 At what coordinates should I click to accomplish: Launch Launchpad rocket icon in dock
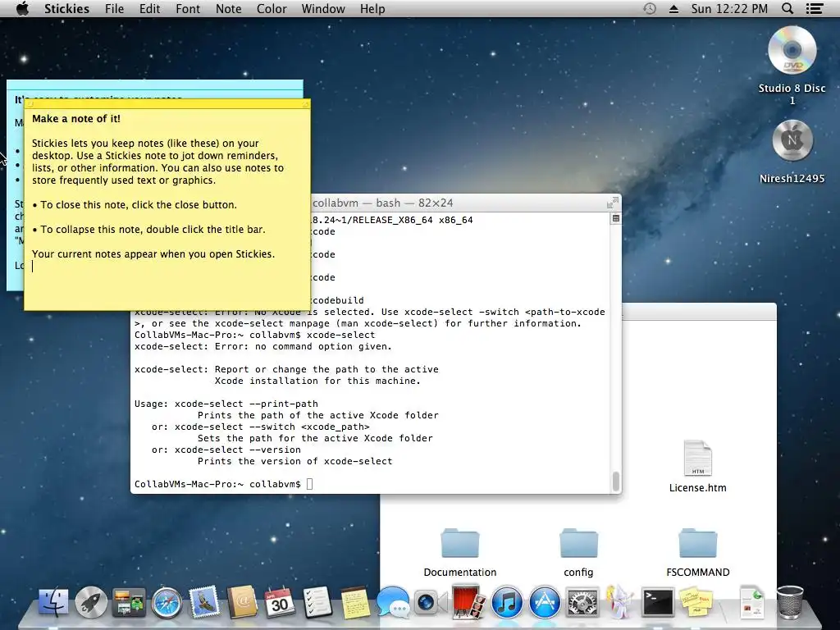pyautogui.click(x=91, y=601)
